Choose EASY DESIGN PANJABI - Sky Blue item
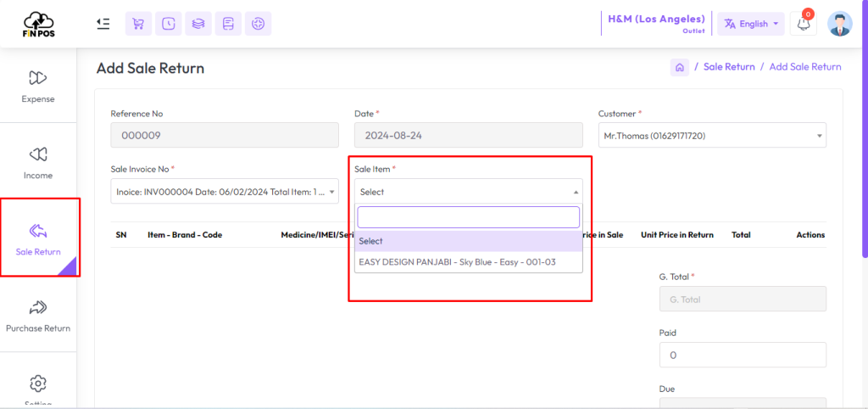Screen dimensions: 868x409 pos(468,261)
